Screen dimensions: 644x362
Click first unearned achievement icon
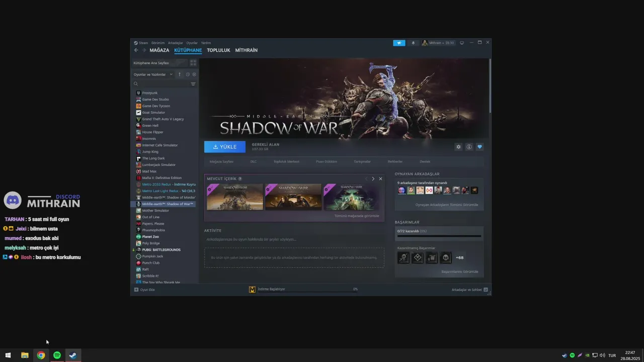403,257
